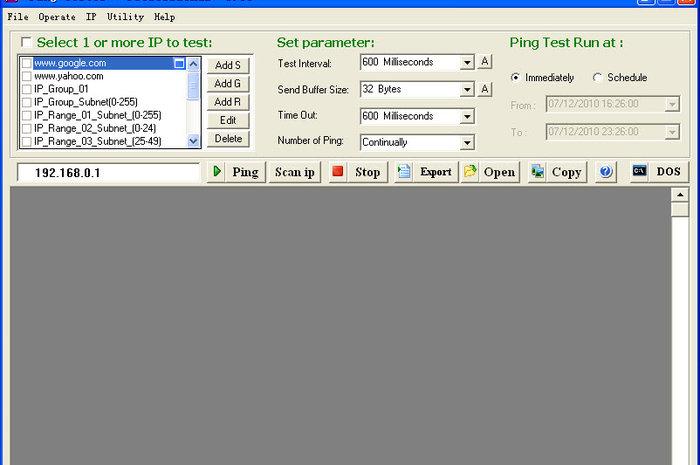The height and width of the screenshot is (465, 700).
Task: Open the From date-time dropdown
Action: point(672,104)
